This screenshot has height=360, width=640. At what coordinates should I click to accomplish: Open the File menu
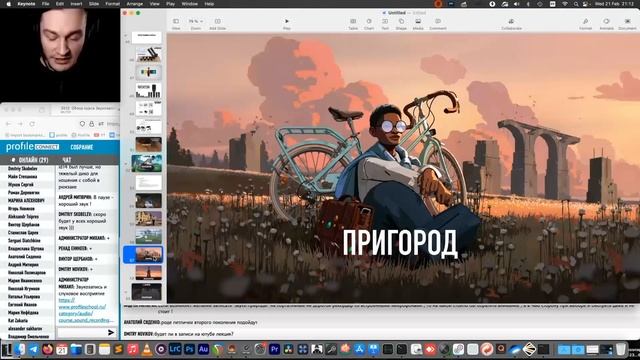click(x=46, y=4)
